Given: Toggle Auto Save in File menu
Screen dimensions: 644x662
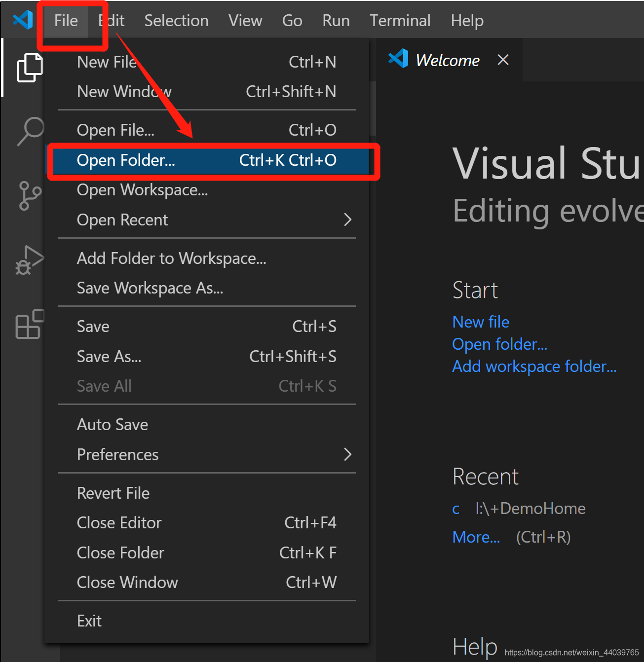Looking at the screenshot, I should (x=207, y=425).
